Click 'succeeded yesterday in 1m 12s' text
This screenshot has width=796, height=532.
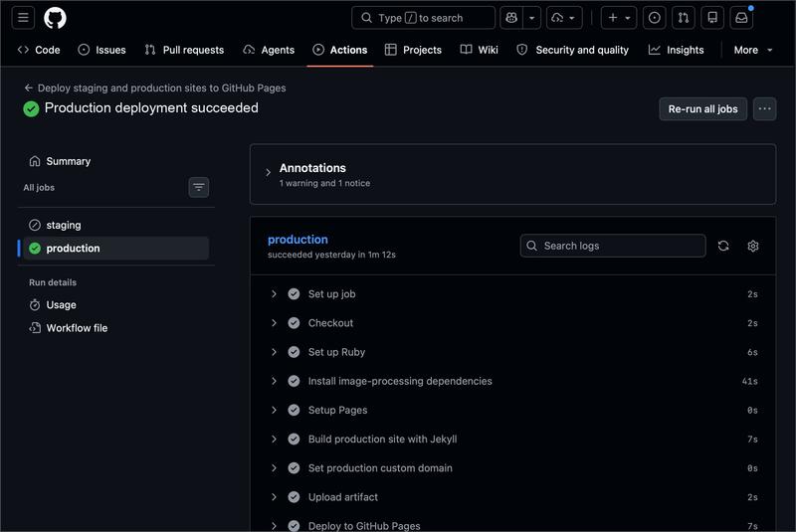tap(331, 255)
